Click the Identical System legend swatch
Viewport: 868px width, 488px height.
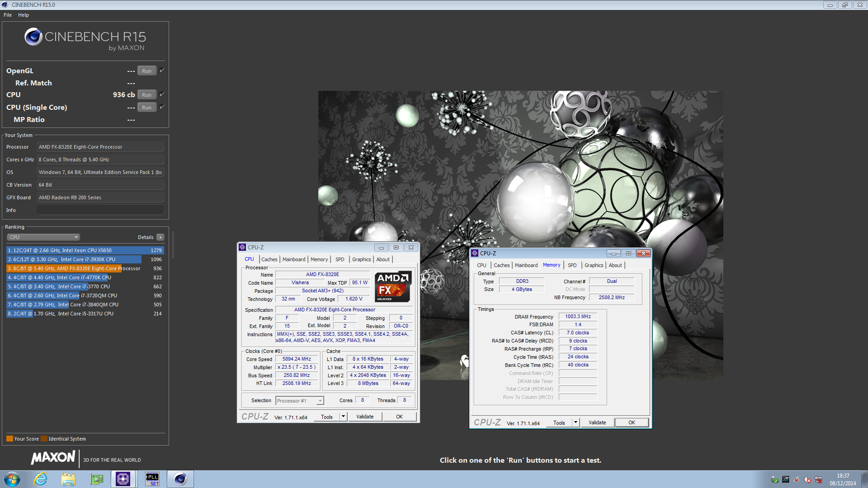click(x=44, y=438)
